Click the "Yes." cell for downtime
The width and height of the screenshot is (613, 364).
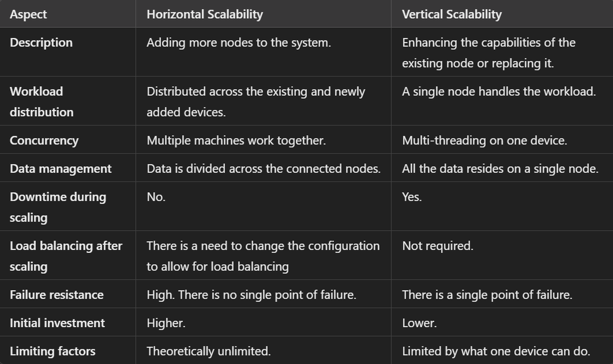[412, 197]
